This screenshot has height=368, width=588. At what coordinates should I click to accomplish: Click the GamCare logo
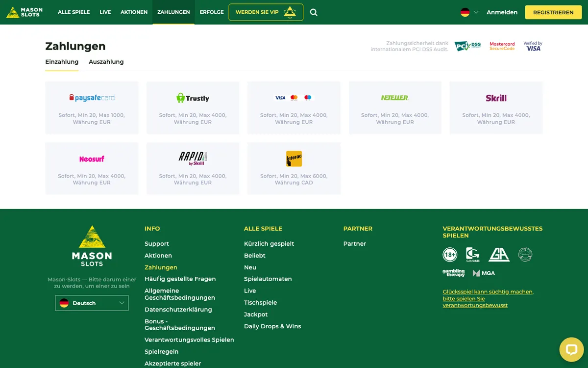(x=472, y=255)
